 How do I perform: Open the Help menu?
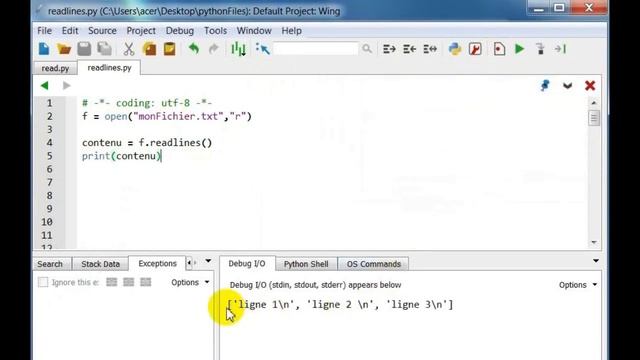[291, 31]
